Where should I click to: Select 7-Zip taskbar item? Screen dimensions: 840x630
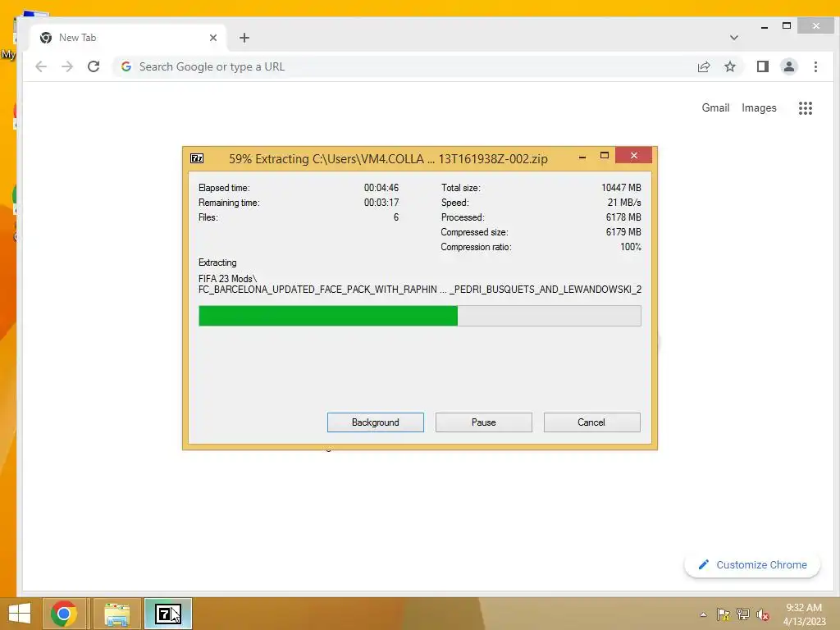tap(167, 614)
